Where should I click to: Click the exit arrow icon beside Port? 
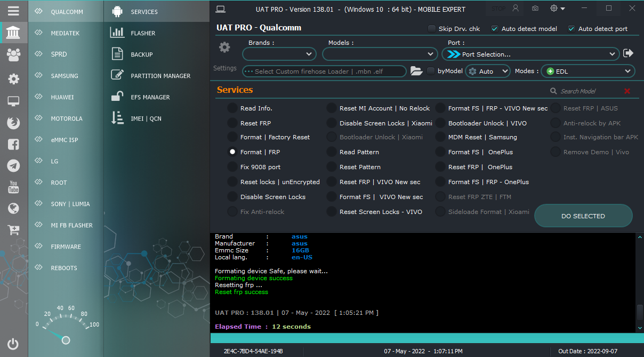click(x=628, y=53)
